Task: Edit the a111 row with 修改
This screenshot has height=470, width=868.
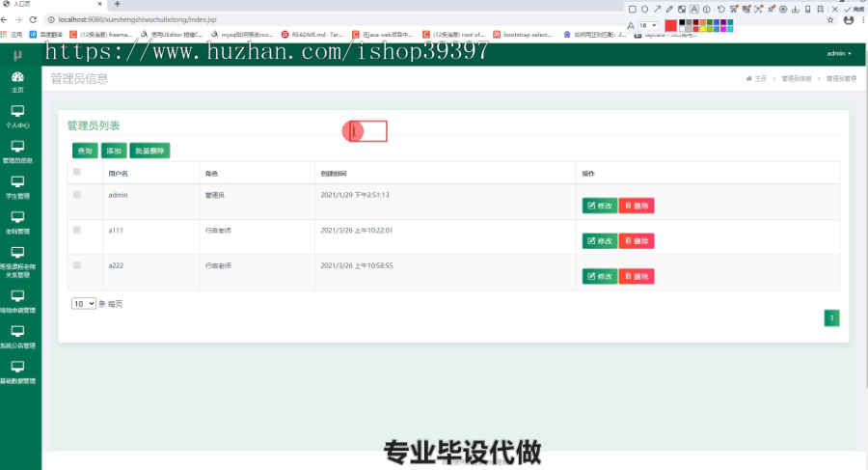Action: point(600,241)
